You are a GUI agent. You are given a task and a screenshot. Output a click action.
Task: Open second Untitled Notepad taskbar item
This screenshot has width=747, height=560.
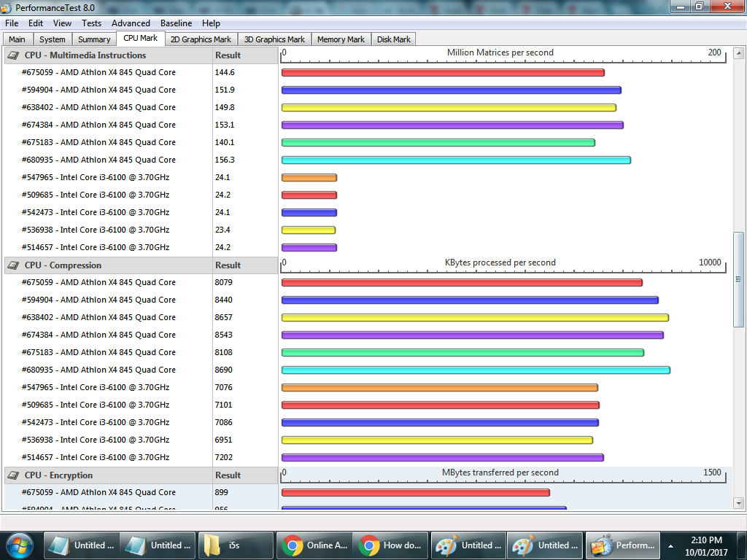point(158,545)
